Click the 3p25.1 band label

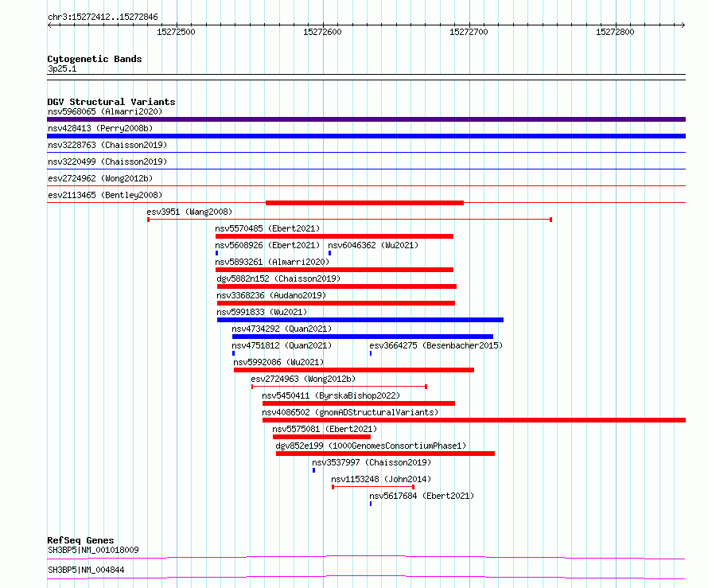click(x=62, y=68)
